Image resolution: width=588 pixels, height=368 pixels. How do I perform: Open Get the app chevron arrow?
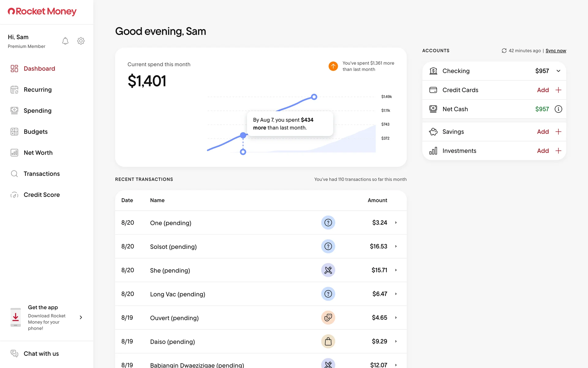(x=81, y=317)
